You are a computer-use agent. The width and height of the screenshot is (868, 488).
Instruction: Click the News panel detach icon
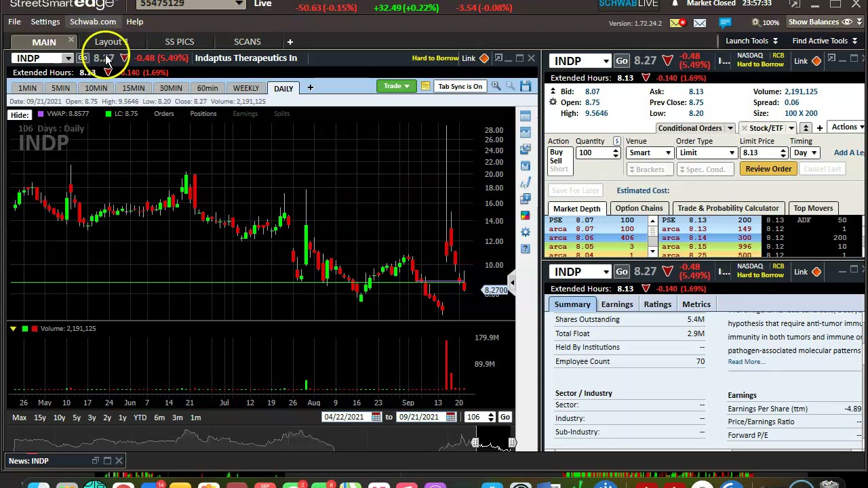pyautogui.click(x=96, y=461)
